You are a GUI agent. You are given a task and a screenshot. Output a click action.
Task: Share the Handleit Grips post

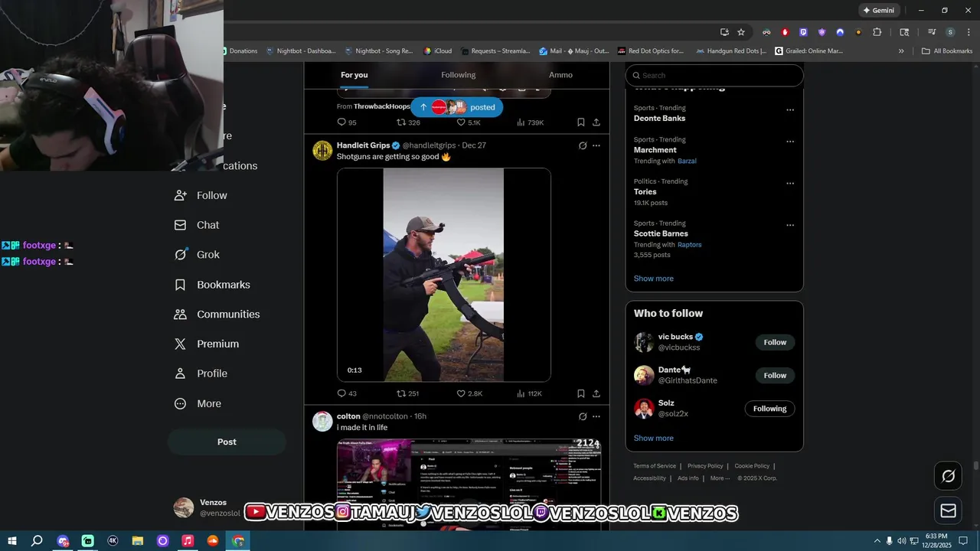596,393
